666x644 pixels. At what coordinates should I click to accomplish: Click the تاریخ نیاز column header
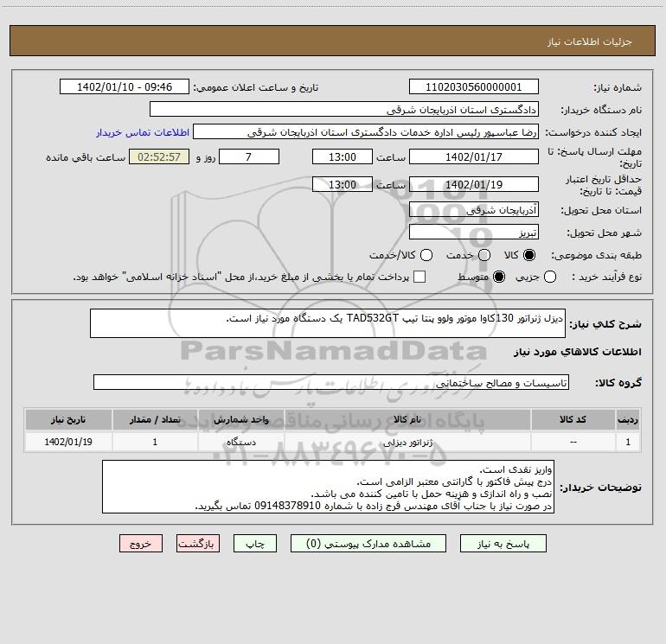tap(68, 419)
